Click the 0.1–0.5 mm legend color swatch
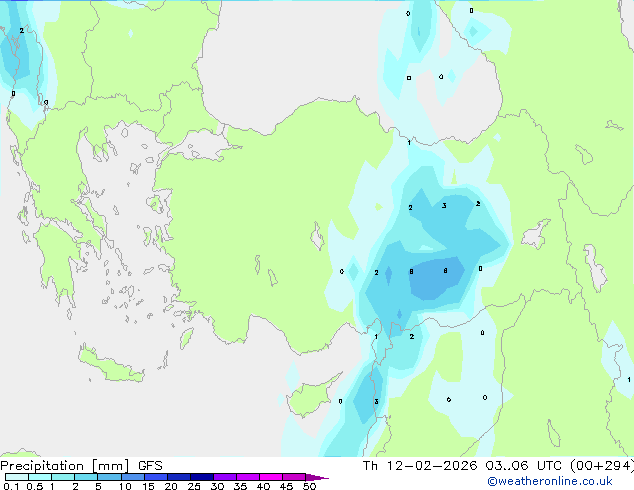The image size is (634, 490). coord(17,477)
